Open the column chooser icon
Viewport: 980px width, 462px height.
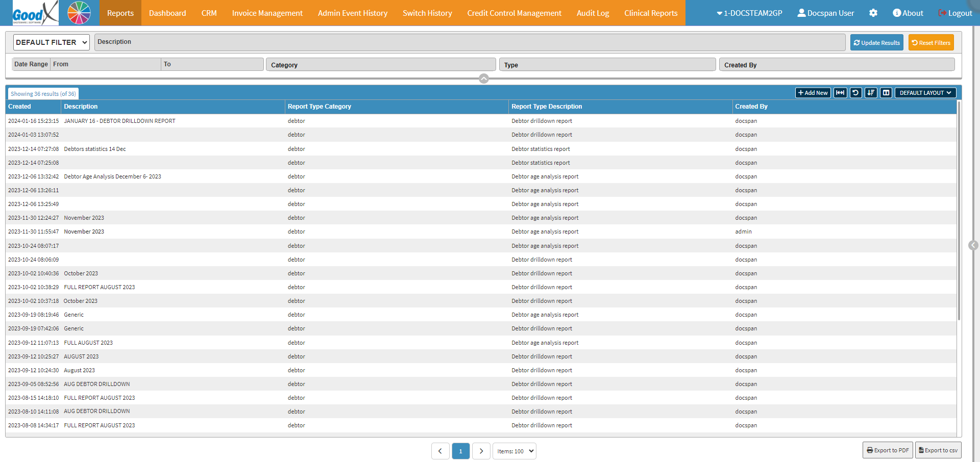point(886,93)
